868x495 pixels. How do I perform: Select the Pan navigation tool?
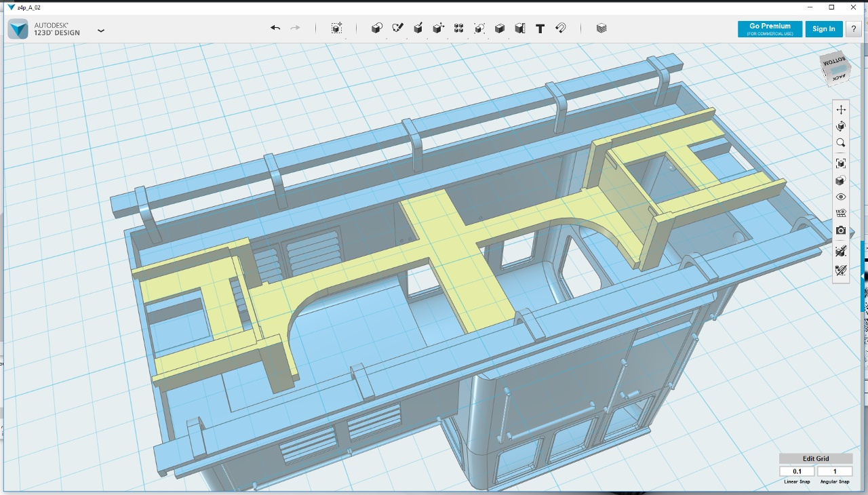pos(841,109)
